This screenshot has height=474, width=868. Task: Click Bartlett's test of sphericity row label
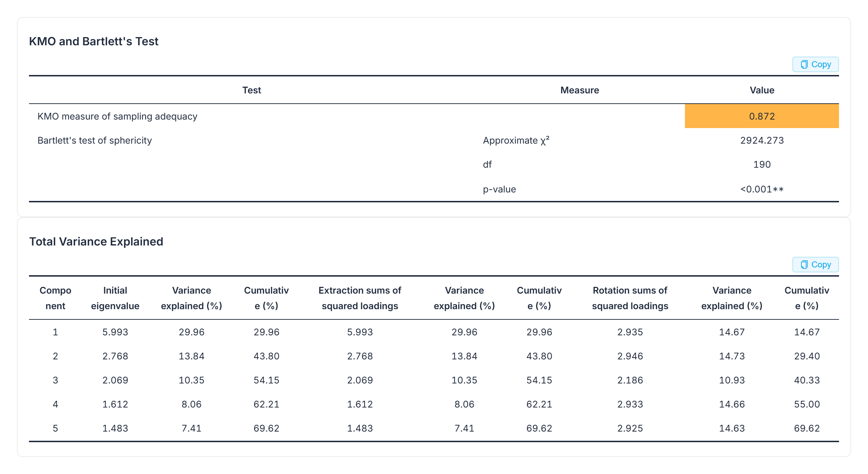(x=95, y=140)
